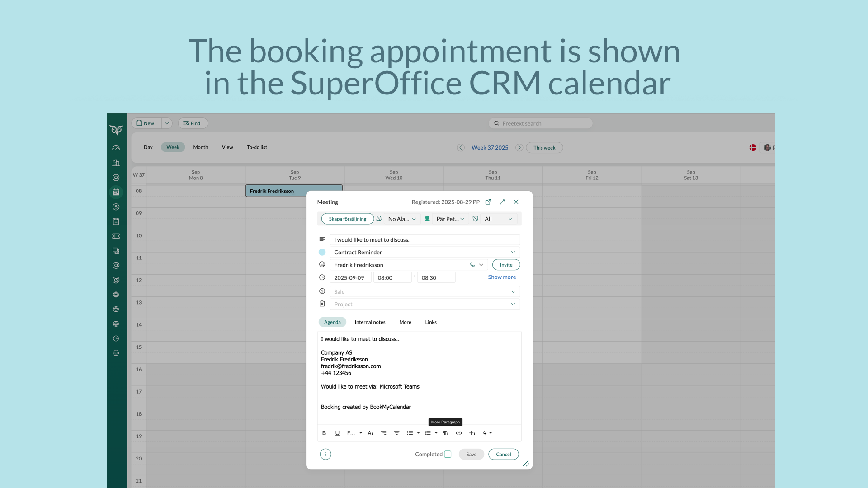Viewport: 868px width, 488px height.
Task: Insert a bulleted list in the agenda
Action: pos(410,433)
